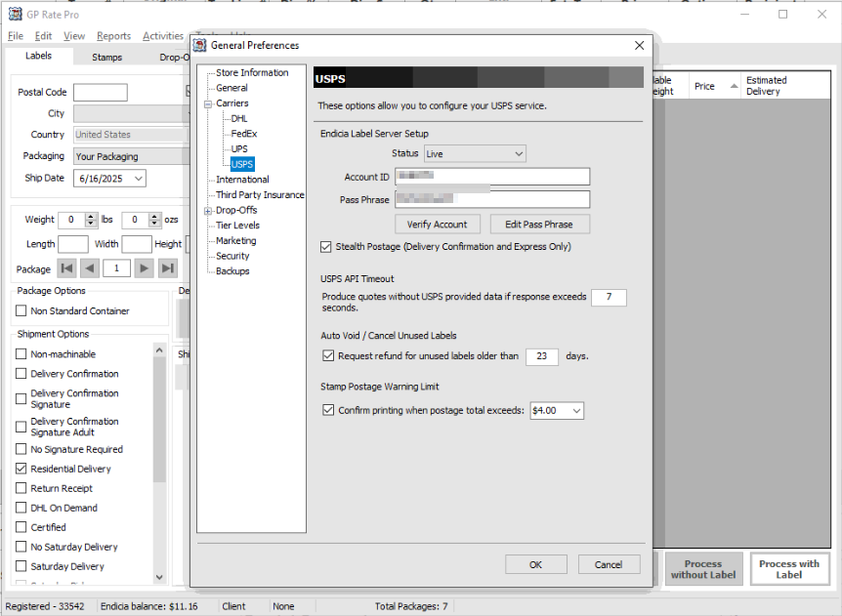
Task: Enable Non Standard Container option
Action: [x=21, y=310]
